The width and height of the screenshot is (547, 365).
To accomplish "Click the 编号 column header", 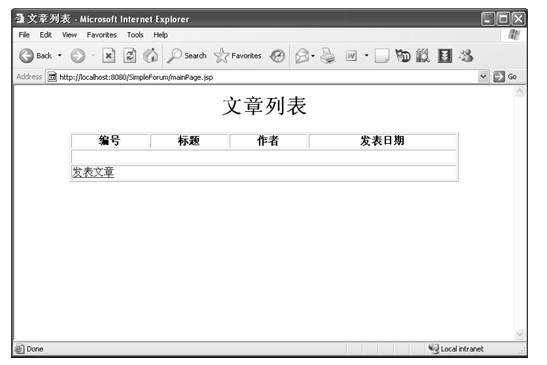I will pyautogui.click(x=110, y=141).
